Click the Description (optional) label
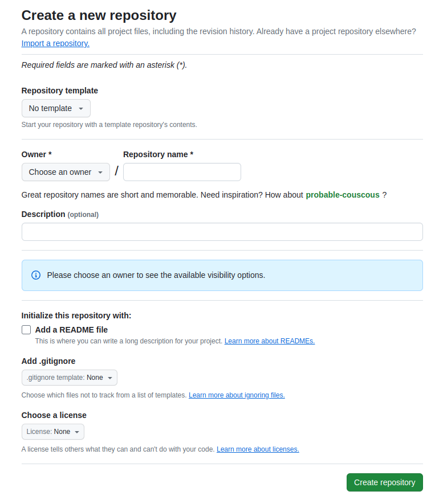Image resolution: width=435 pixels, height=504 pixels. pyautogui.click(x=60, y=214)
